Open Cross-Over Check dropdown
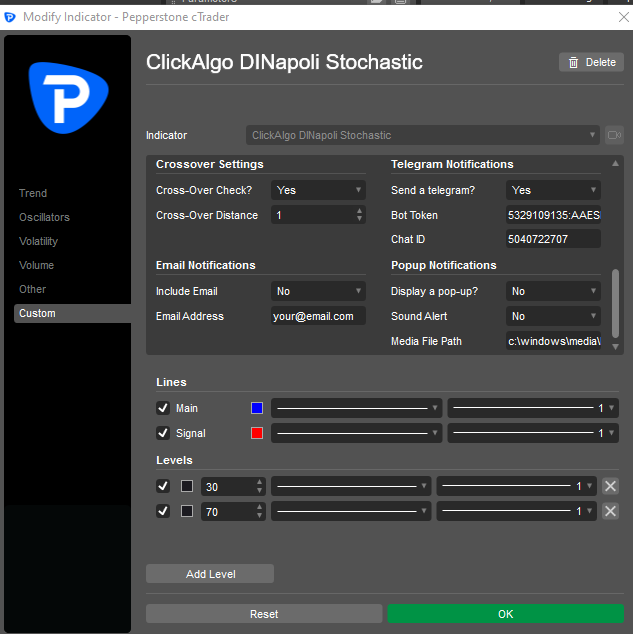 (318, 190)
